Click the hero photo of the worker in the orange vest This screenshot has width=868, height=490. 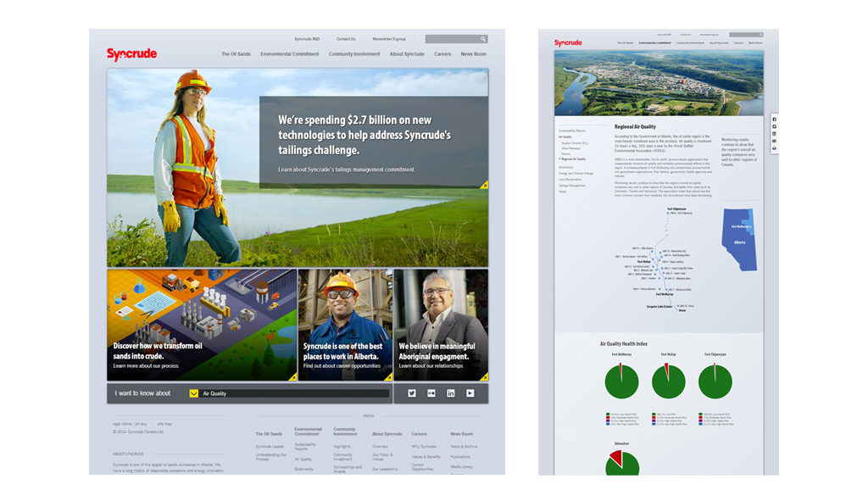[x=298, y=168]
